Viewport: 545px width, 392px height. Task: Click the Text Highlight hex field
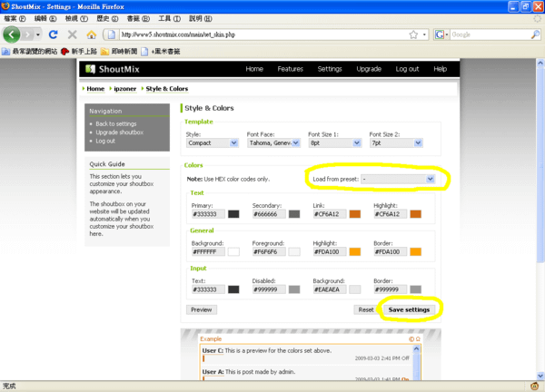click(391, 214)
